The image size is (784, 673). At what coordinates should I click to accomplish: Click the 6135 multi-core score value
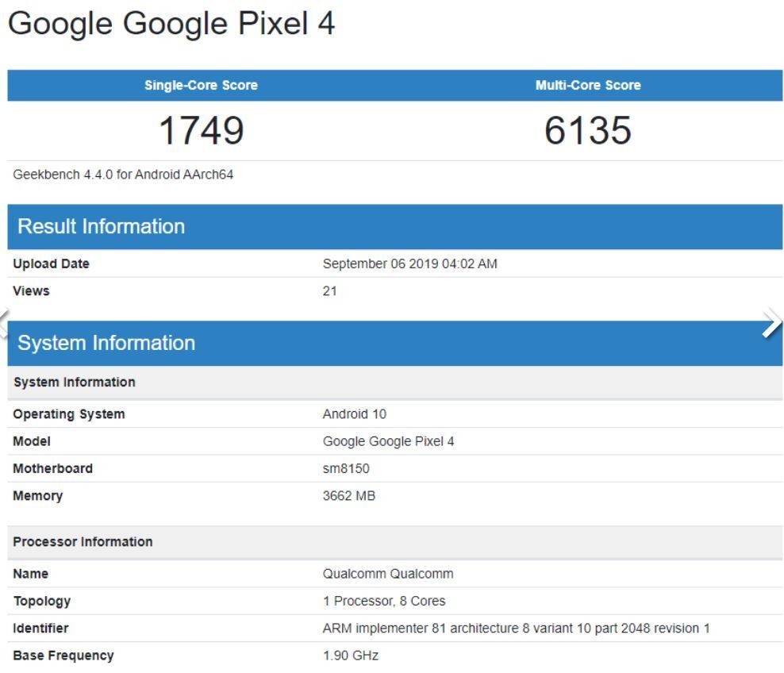(x=588, y=130)
